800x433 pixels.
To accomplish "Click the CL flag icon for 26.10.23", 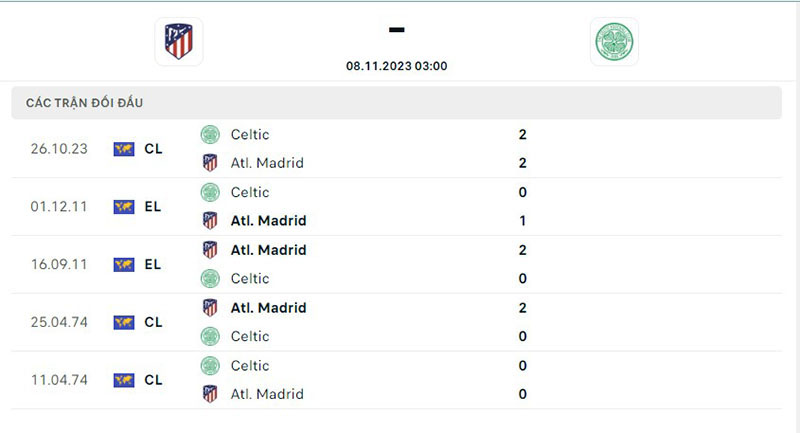I will [x=124, y=149].
